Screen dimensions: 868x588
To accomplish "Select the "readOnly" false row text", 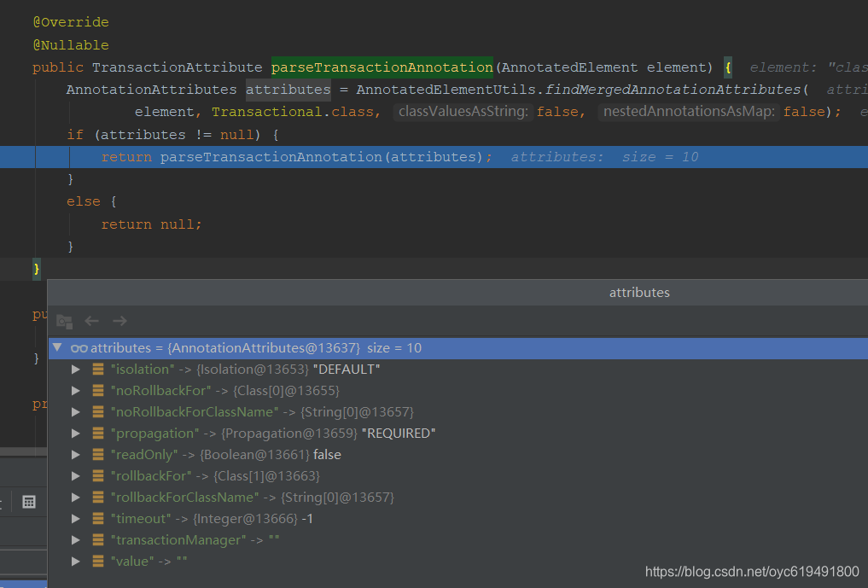I will 226,455.
